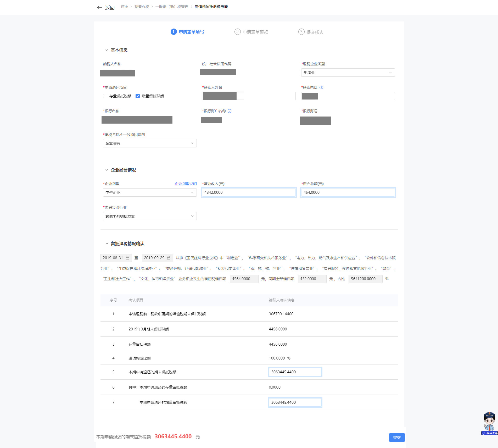Collapse the 基本信息 section
Image resolution: width=498 pixels, height=448 pixels.
click(107, 50)
